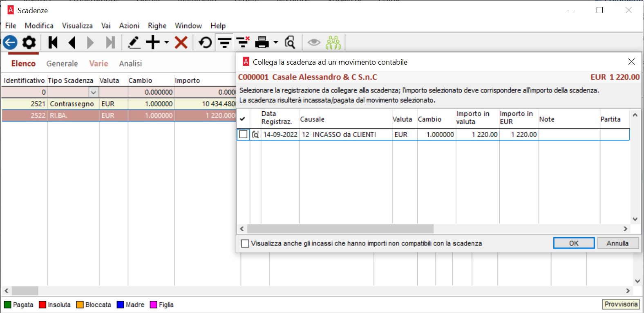Click the 12 INCASSO da CLIENTI cell

click(346, 135)
